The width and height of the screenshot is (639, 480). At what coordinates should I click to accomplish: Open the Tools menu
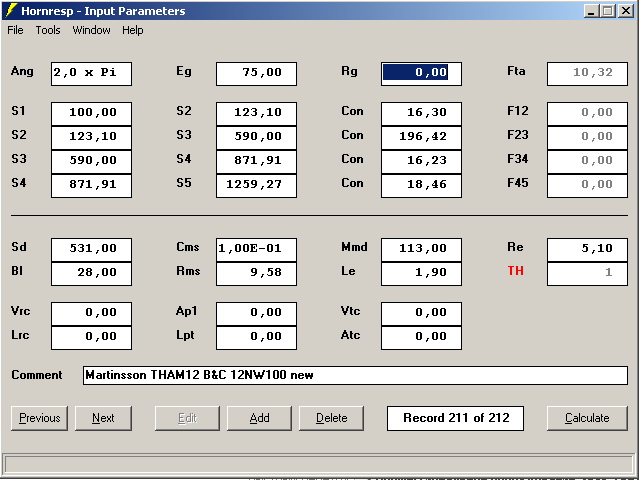(48, 30)
